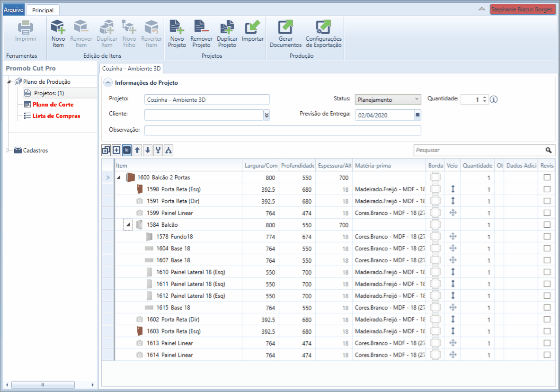This screenshot has height=392, width=560.
Task: Collapse Informações do Projeto section
Action: click(108, 82)
